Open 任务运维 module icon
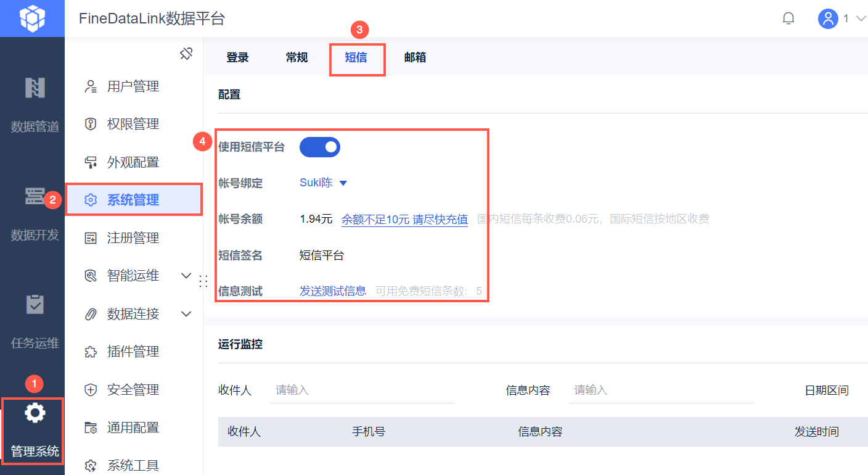868x475 pixels. tap(35, 305)
